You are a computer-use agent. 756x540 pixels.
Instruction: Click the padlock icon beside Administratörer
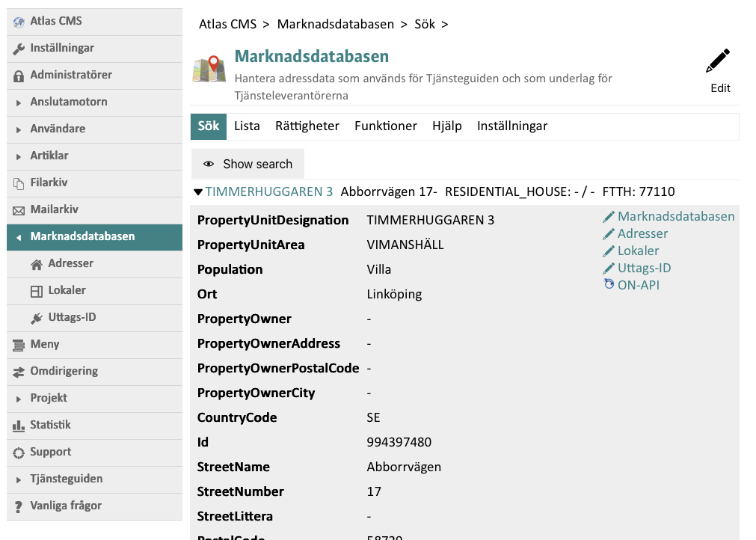(x=19, y=76)
